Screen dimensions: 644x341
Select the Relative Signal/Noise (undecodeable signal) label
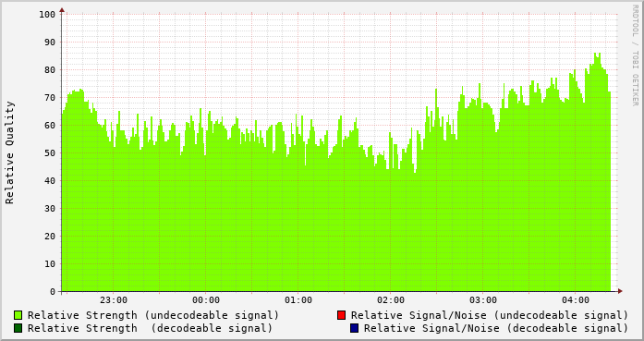tap(490, 315)
